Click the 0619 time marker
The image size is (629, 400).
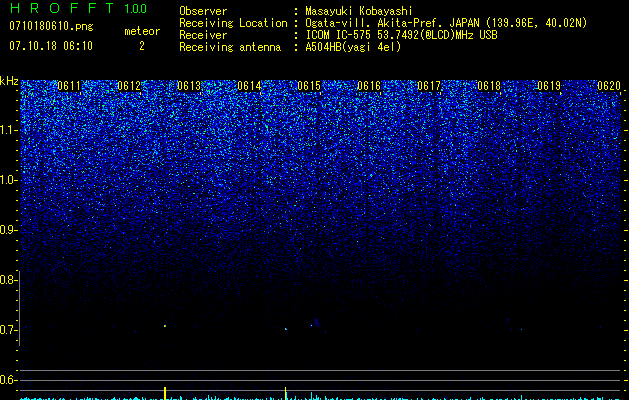pyautogui.click(x=549, y=86)
